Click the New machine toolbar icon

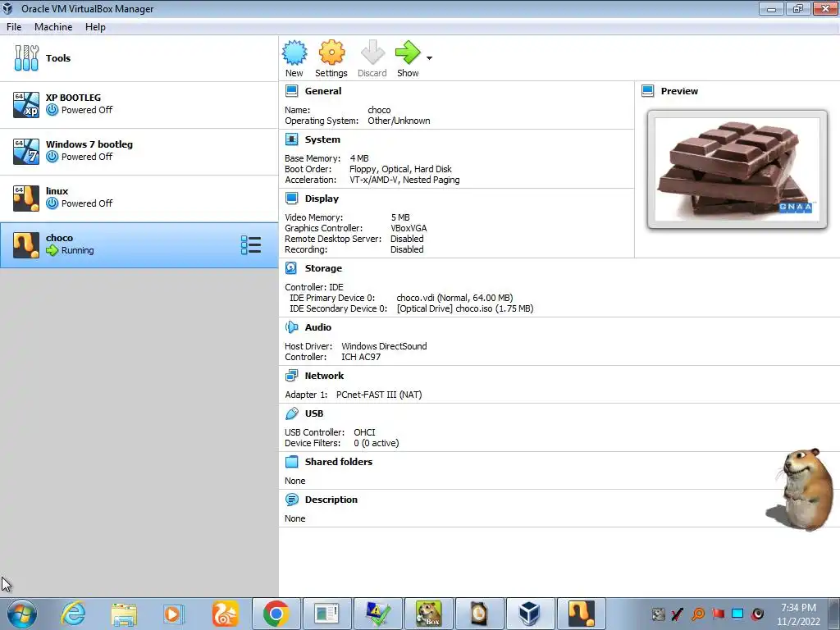point(294,52)
